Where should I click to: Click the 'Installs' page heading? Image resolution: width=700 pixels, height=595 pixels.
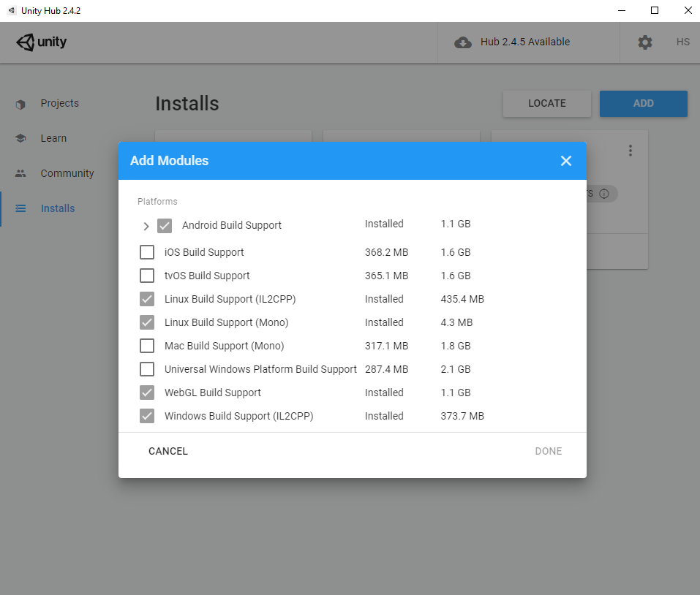187,104
